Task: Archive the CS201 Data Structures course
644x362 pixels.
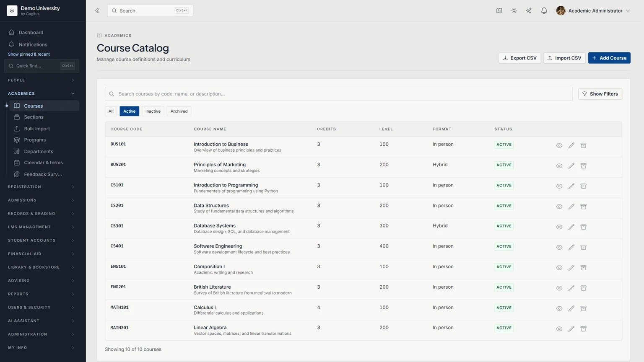Action: [583, 207]
